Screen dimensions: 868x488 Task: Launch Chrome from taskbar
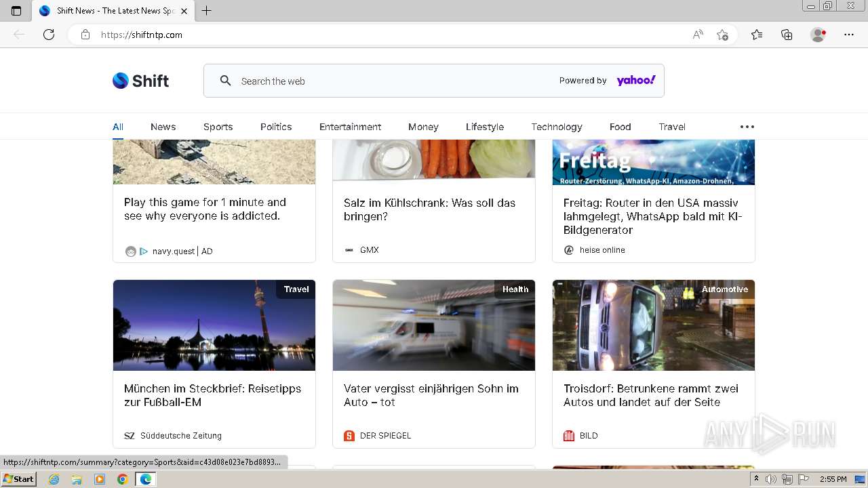[x=122, y=479]
